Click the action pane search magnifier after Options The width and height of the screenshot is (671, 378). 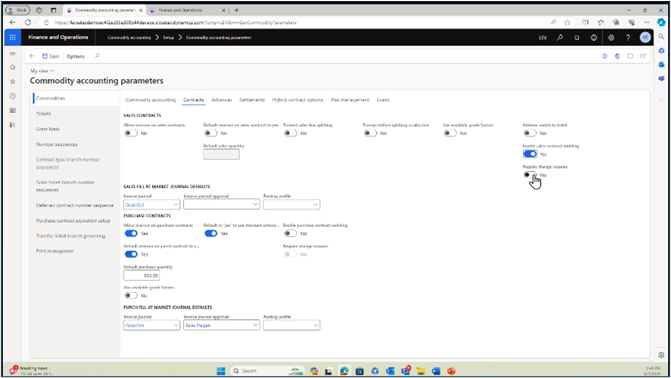pos(97,56)
